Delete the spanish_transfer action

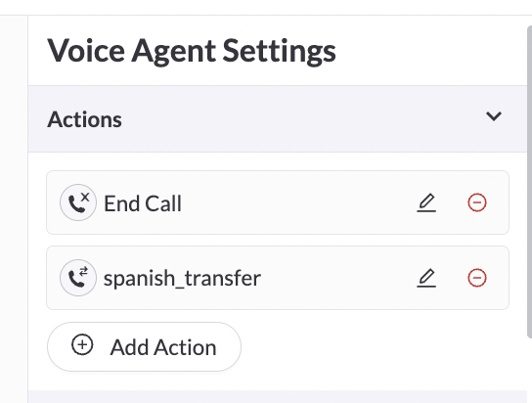tap(477, 278)
